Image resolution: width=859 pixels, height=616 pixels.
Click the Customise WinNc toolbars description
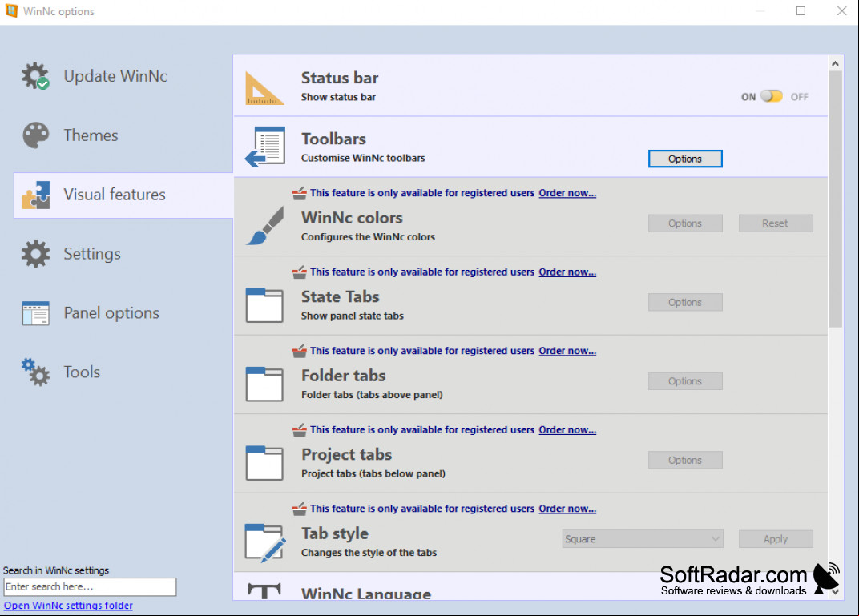point(363,158)
